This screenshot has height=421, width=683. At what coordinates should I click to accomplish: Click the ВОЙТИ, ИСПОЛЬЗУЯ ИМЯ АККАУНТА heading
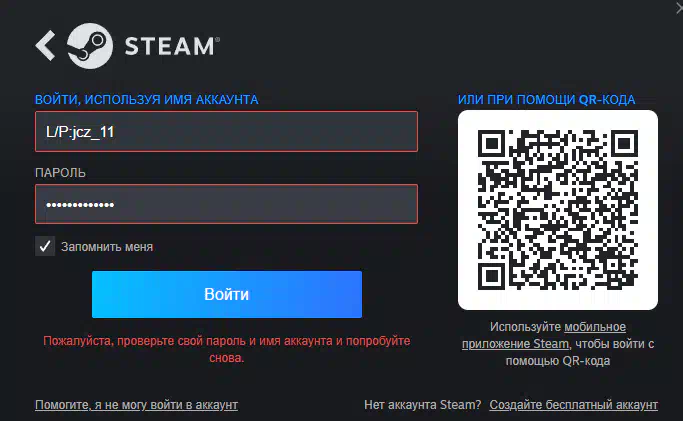pos(147,100)
